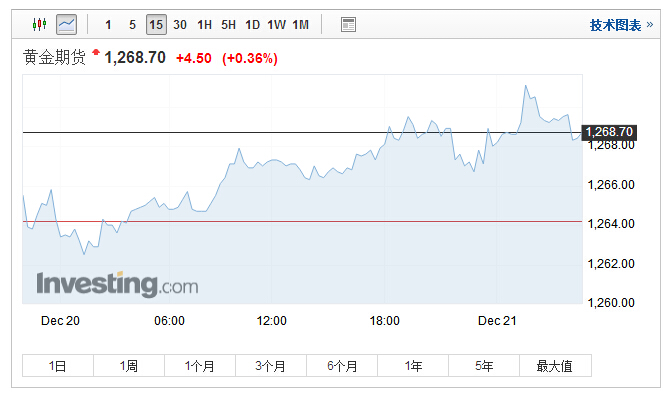Switch range to 1年

coord(413,366)
